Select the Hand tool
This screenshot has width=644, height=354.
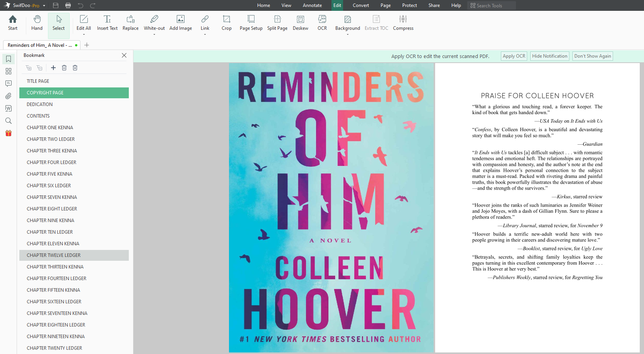click(37, 23)
